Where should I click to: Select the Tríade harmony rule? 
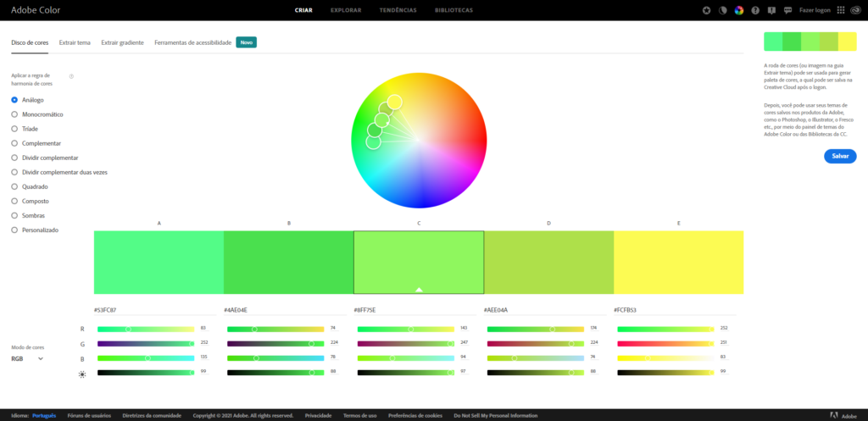[x=25, y=129]
